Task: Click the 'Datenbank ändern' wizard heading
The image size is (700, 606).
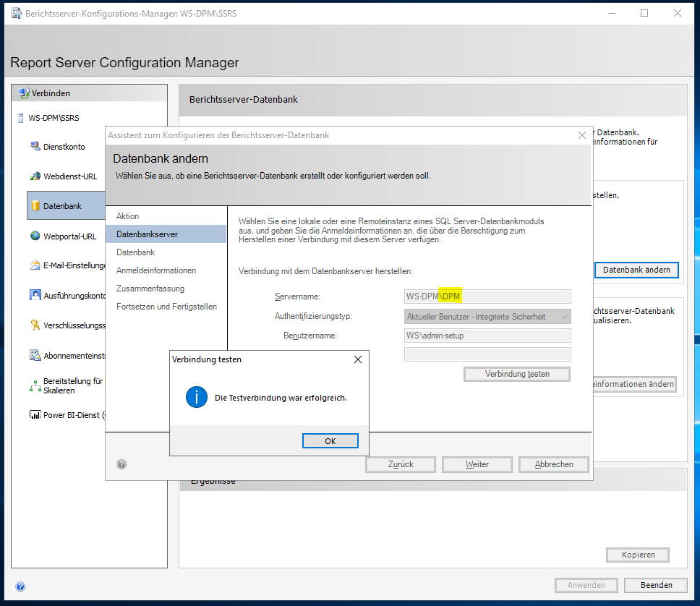Action: [x=161, y=158]
